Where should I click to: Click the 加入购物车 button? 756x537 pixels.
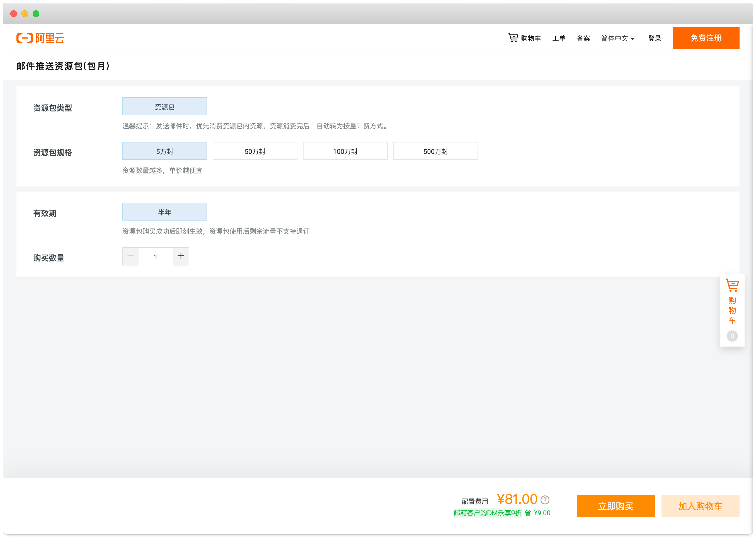700,506
